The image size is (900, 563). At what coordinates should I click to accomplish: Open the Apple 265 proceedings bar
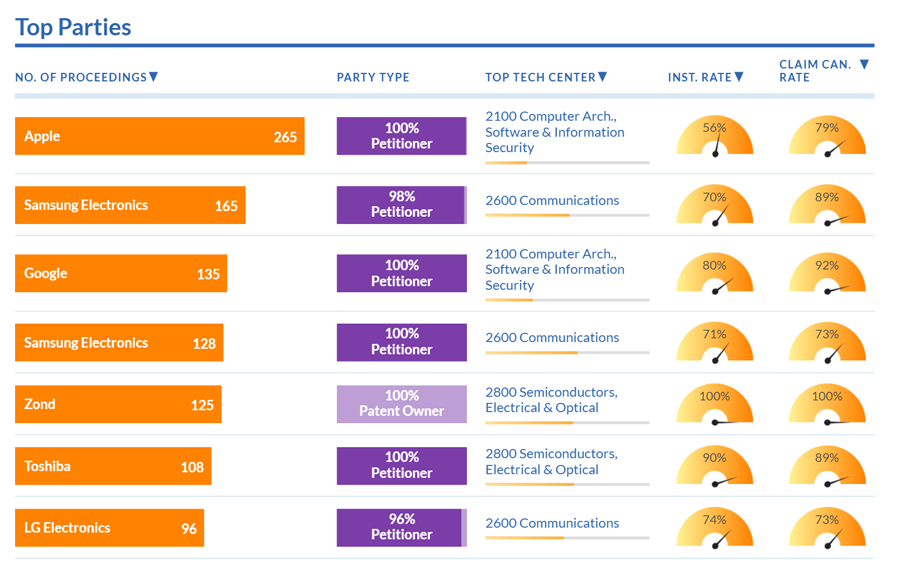(160, 136)
